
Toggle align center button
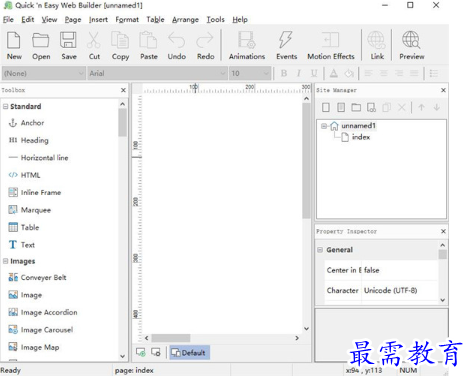tap(384, 73)
